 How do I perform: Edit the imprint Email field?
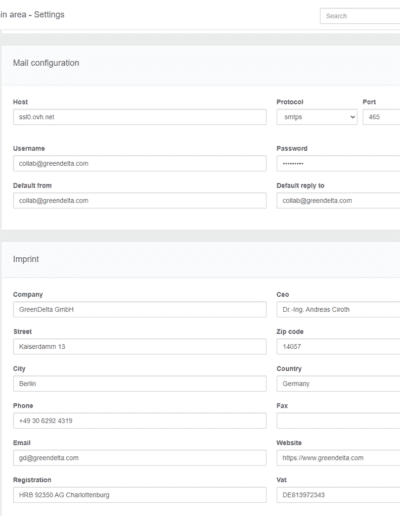click(x=140, y=458)
